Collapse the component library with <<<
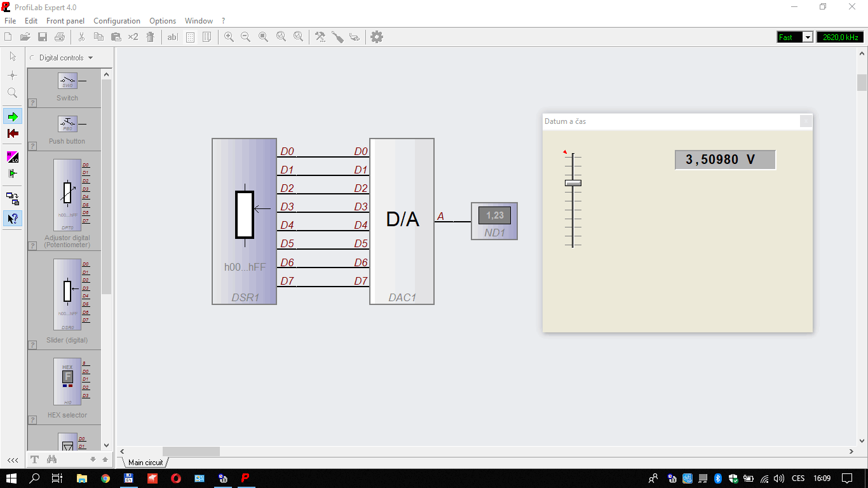Image resolution: width=868 pixels, height=488 pixels. point(13,459)
